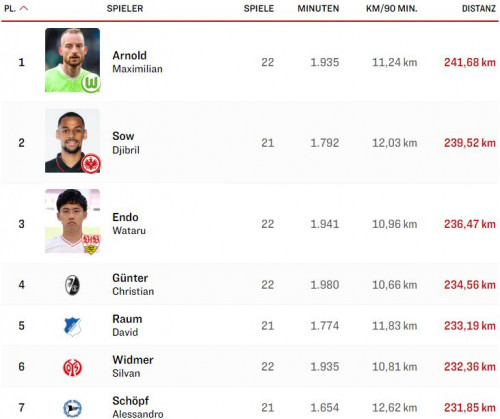This screenshot has height=419, width=500.
Task: Sort table by the SPIELE column
Action: point(259,8)
